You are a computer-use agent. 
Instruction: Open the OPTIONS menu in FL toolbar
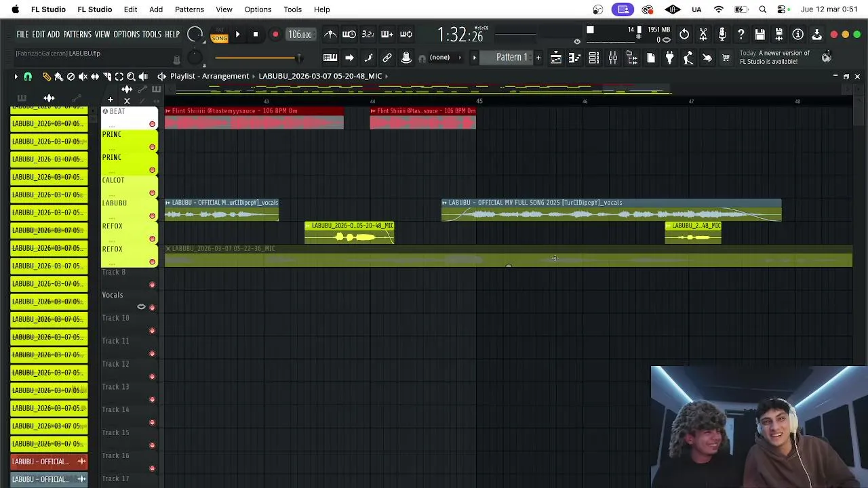coord(126,35)
